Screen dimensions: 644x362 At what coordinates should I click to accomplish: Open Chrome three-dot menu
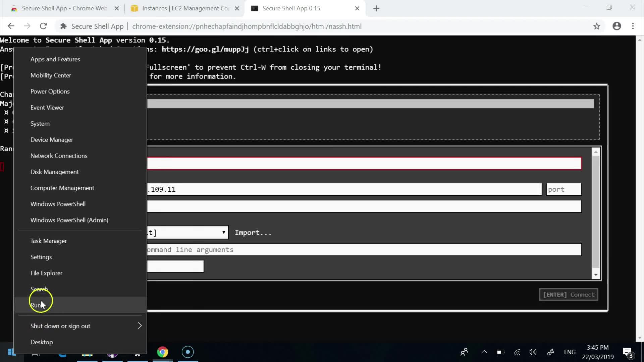(x=633, y=26)
